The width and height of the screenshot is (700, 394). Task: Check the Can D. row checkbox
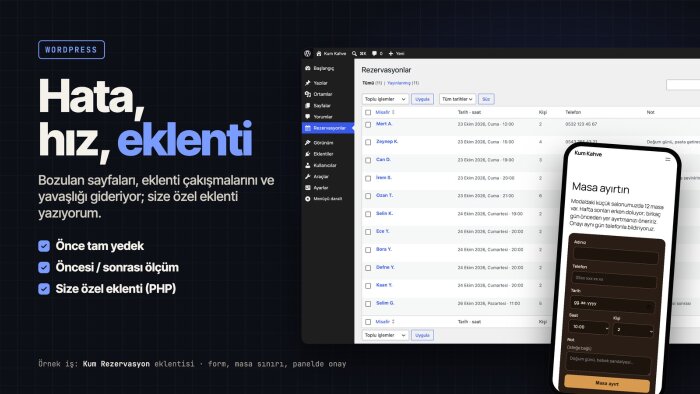[368, 160]
